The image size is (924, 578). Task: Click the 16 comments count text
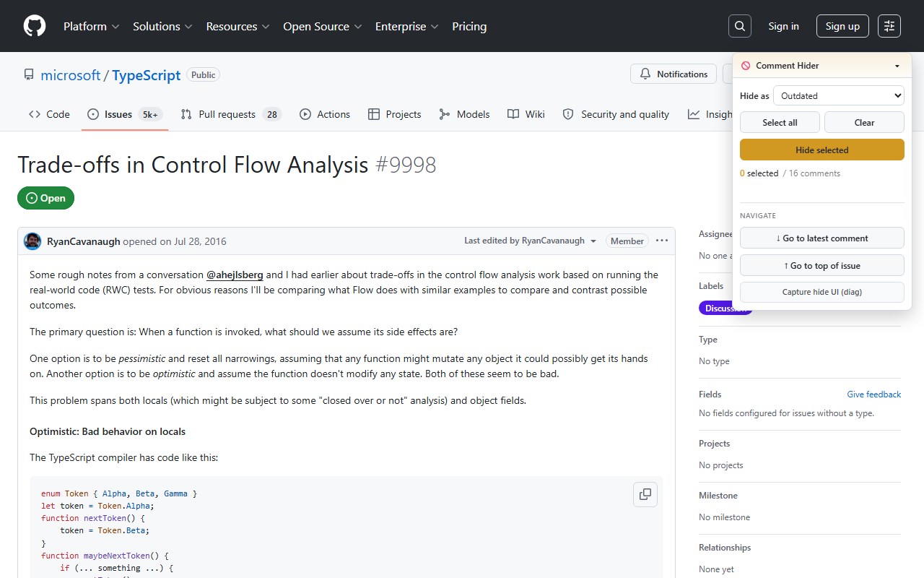coord(814,173)
